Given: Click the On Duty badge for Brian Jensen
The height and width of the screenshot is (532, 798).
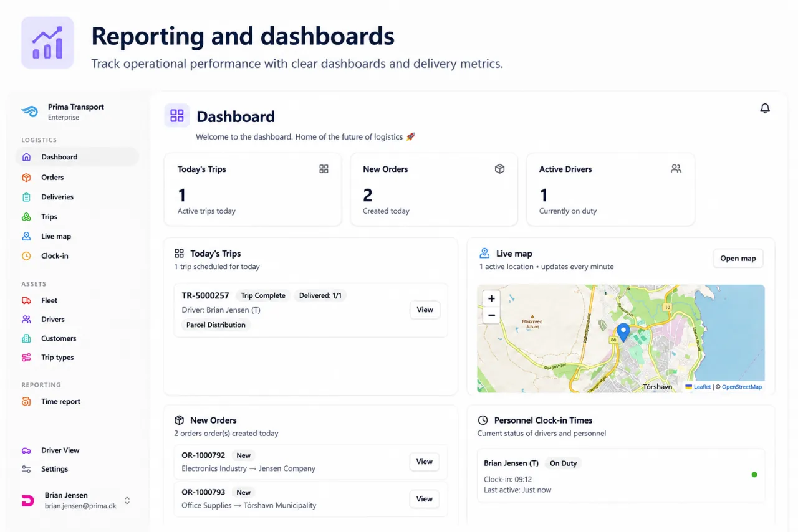Looking at the screenshot, I should (563, 463).
